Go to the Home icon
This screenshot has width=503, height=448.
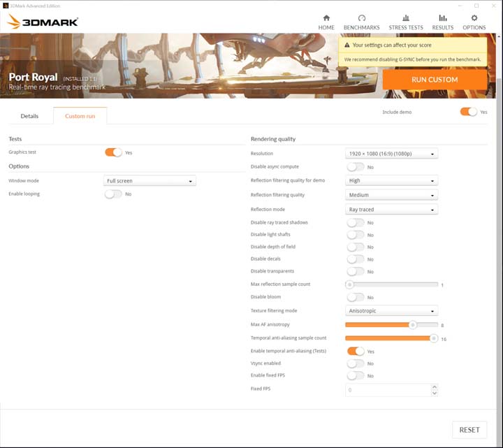tap(326, 18)
